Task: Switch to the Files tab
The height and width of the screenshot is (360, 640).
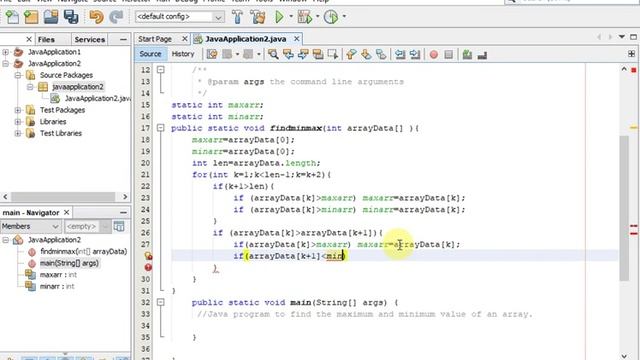Action: [46, 39]
